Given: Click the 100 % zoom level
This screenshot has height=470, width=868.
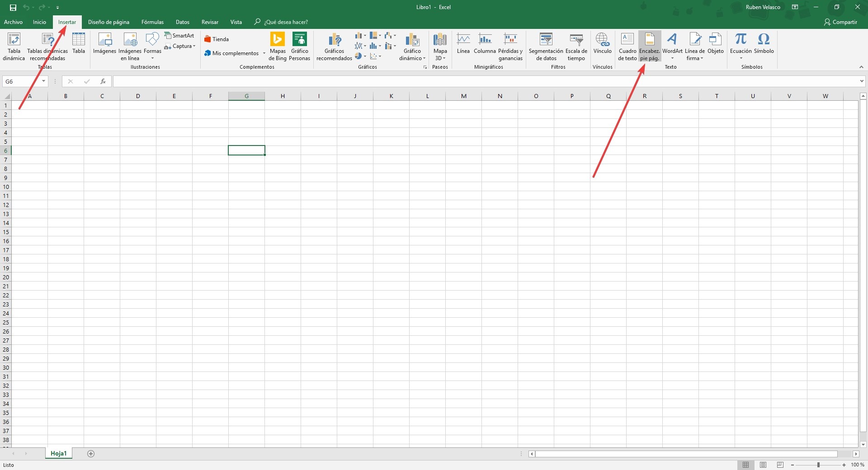Looking at the screenshot, I should [x=857, y=465].
